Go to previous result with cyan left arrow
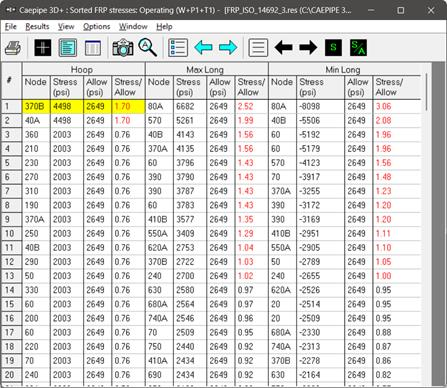 [203, 47]
